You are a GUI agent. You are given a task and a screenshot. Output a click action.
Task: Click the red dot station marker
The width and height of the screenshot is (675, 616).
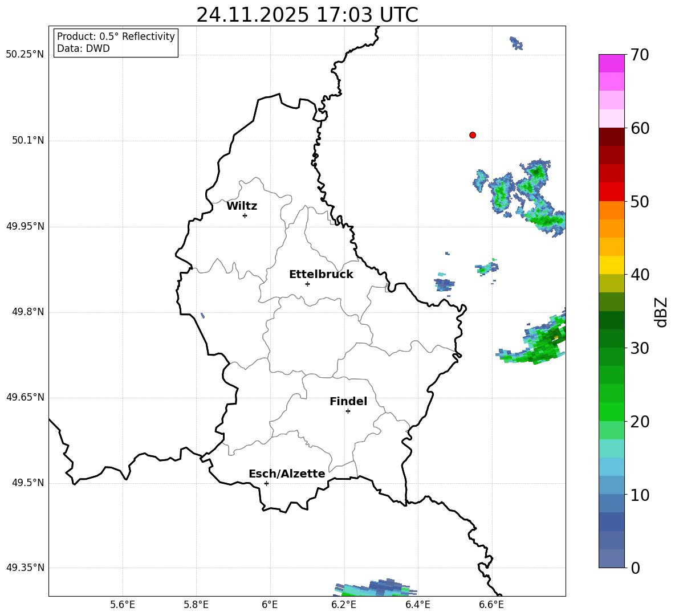coord(473,135)
